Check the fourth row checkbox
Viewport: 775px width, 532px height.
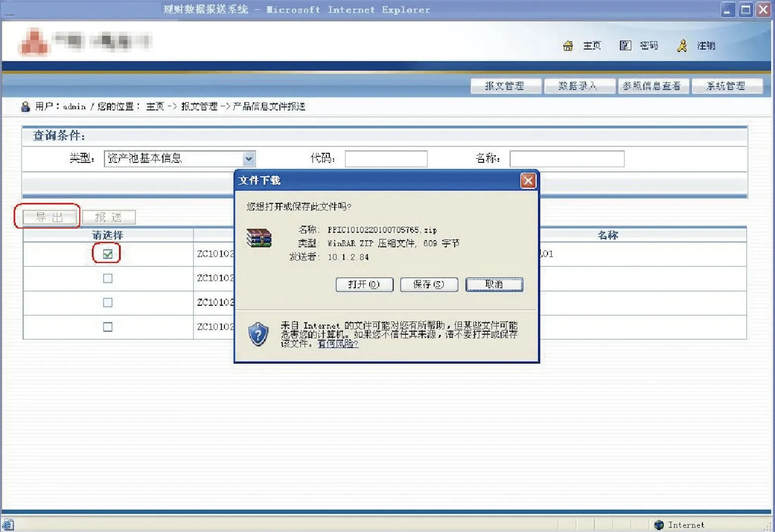pos(108,327)
